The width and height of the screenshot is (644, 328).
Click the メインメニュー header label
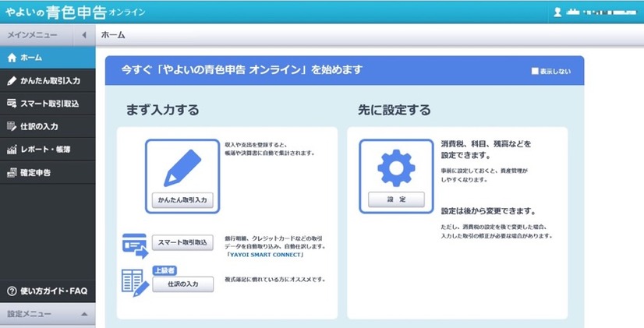32,35
